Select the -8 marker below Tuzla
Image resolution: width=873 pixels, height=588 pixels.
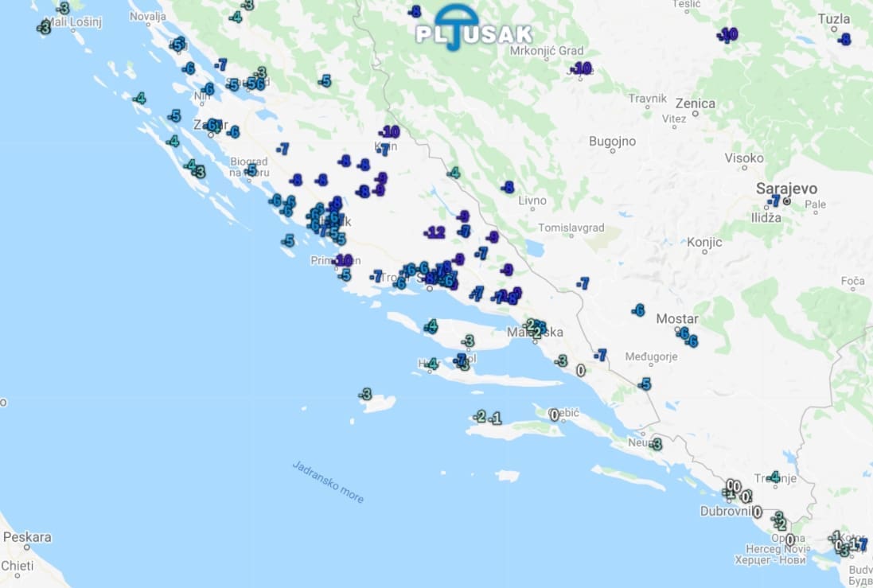(844, 39)
